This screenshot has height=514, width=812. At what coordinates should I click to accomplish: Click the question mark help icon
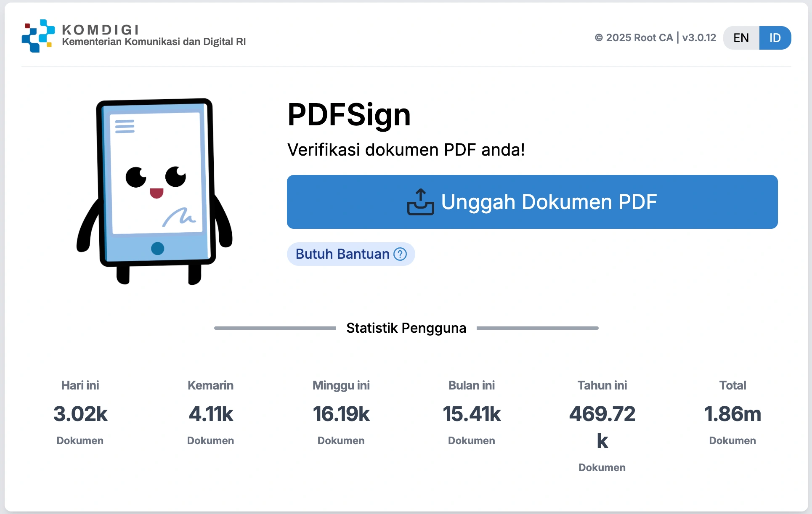(400, 254)
